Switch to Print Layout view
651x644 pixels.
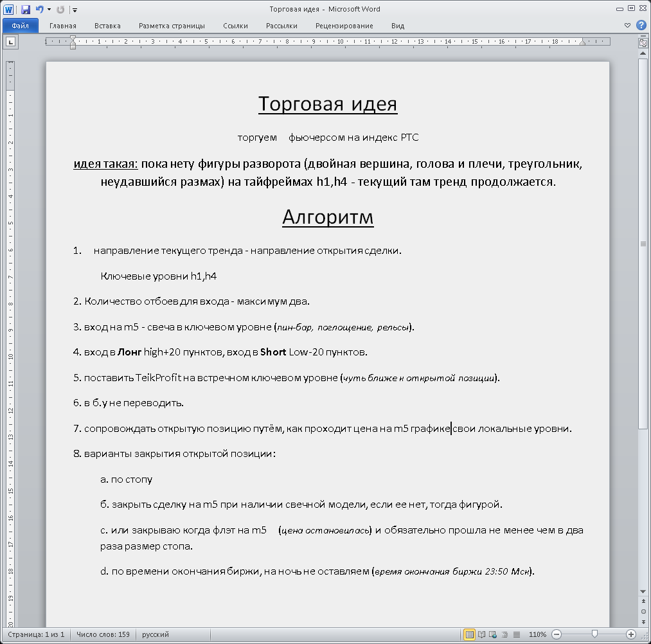click(x=470, y=634)
